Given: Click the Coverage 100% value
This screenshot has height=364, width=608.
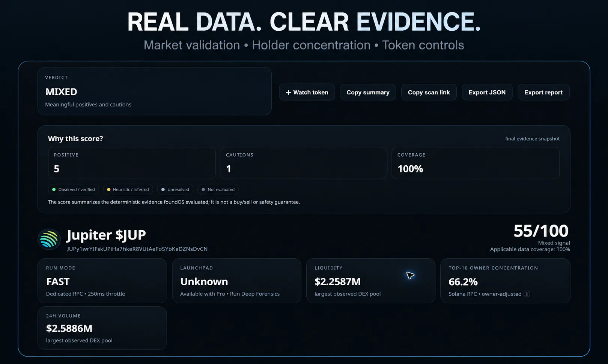Looking at the screenshot, I should pyautogui.click(x=410, y=169).
